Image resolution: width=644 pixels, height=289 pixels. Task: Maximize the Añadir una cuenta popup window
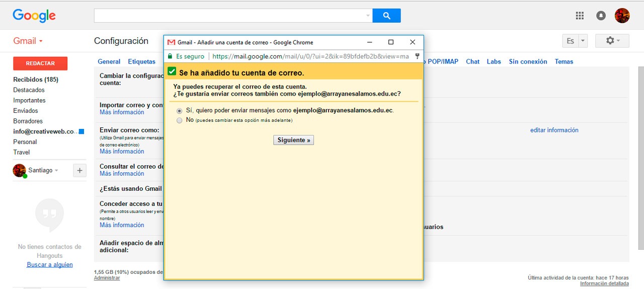[391, 42]
